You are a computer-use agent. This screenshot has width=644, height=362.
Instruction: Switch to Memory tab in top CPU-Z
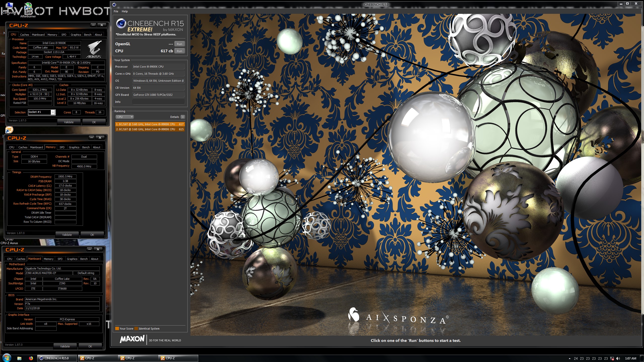[x=52, y=35]
